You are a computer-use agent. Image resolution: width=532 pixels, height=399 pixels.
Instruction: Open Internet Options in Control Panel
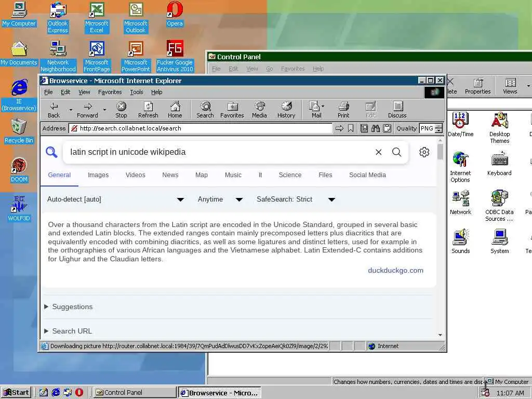460,167
